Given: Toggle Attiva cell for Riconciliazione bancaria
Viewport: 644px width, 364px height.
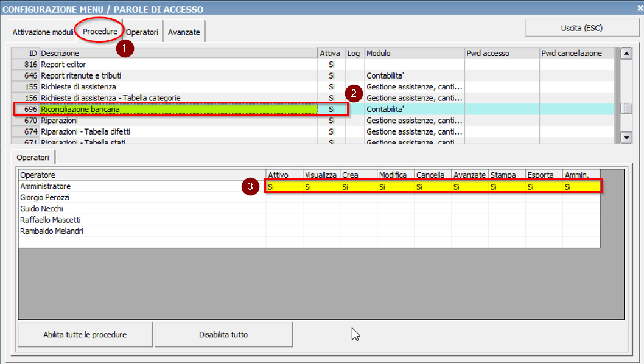Looking at the screenshot, I should [331, 110].
